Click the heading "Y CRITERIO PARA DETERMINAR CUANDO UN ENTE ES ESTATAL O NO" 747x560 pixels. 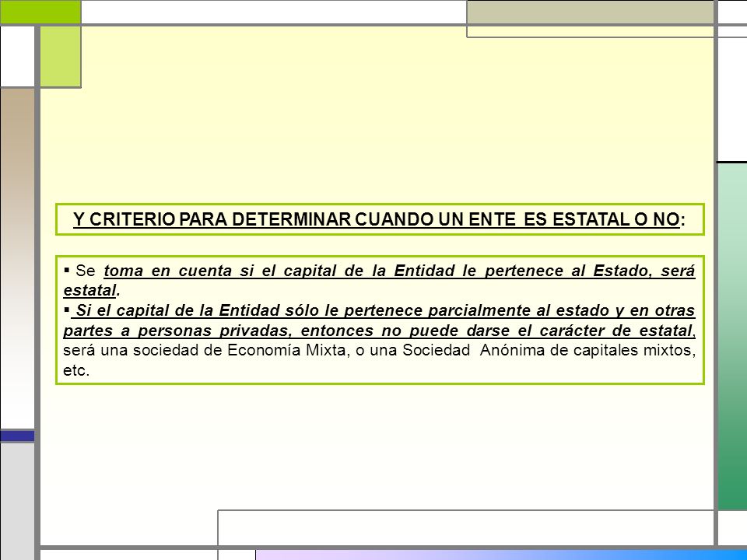pyautogui.click(x=379, y=219)
